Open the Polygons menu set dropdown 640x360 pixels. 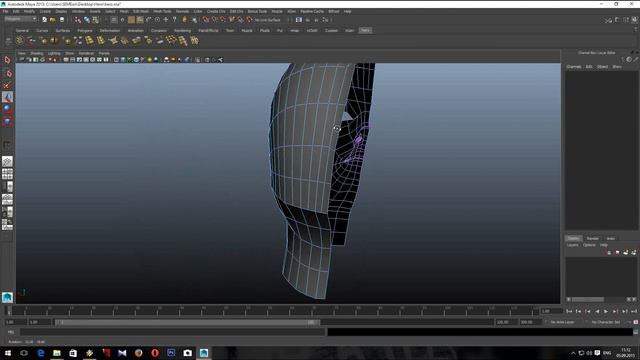point(20,19)
